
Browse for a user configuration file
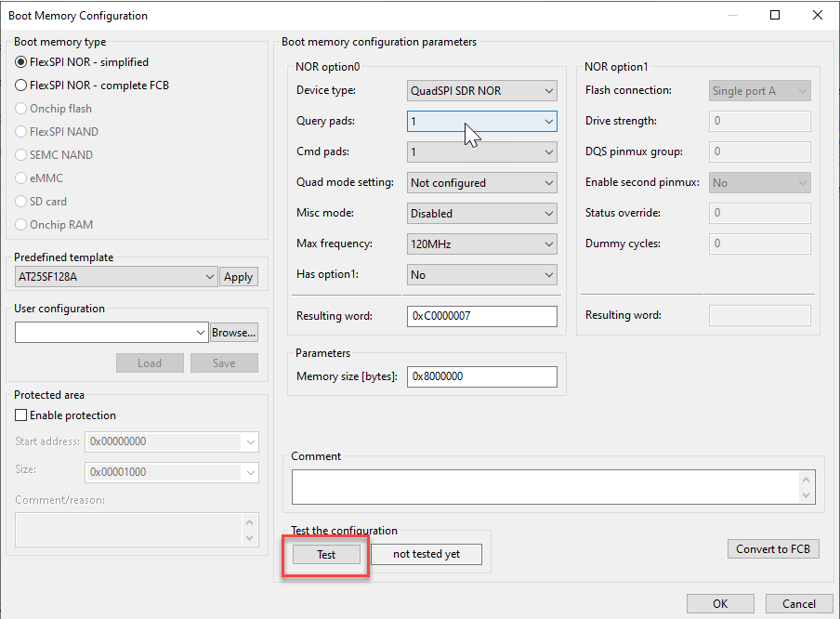click(x=233, y=332)
